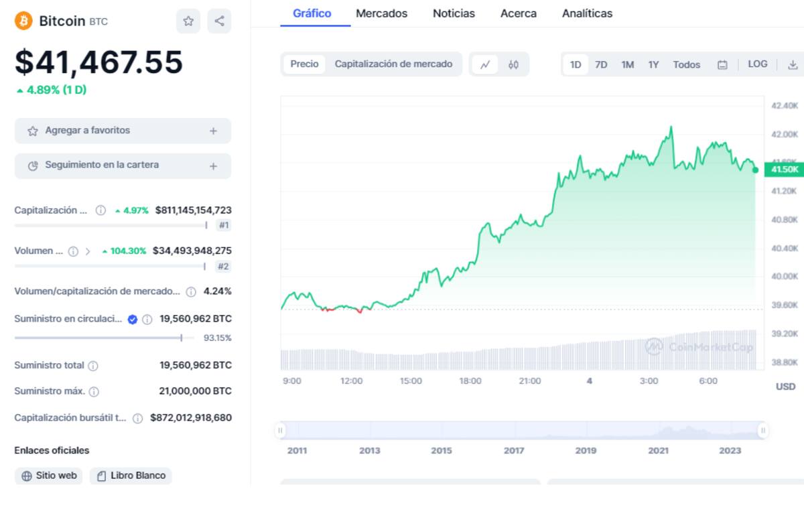The width and height of the screenshot is (804, 532).
Task: Toggle the LOG scale option
Action: pos(757,64)
